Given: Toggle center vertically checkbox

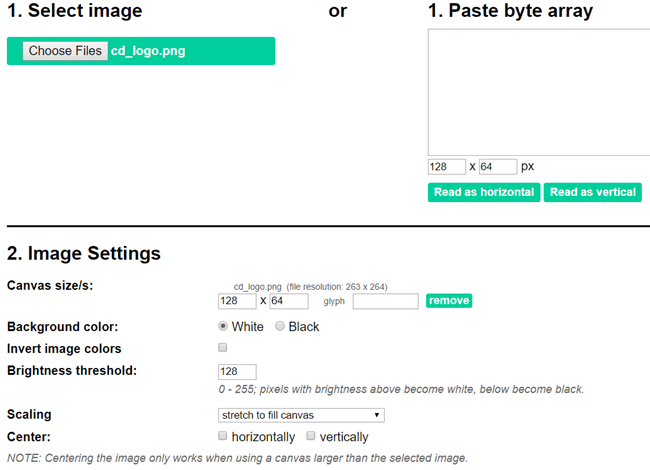Looking at the screenshot, I should pyautogui.click(x=311, y=436).
